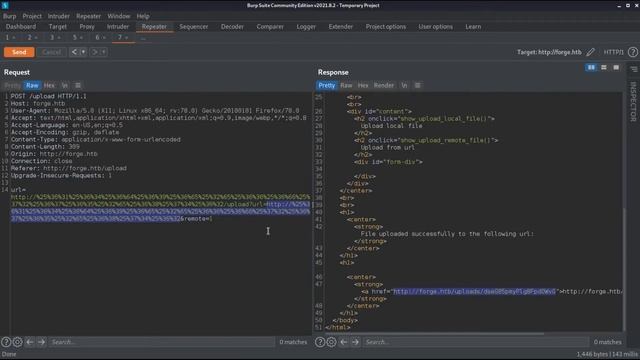Open the Burp menu
The image size is (640, 360).
click(10, 16)
